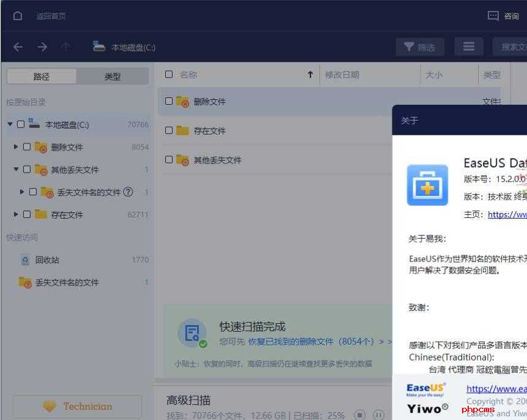The height and width of the screenshot is (420, 527).
Task: Click the diamond icon on the Technician button
Action: (x=50, y=406)
